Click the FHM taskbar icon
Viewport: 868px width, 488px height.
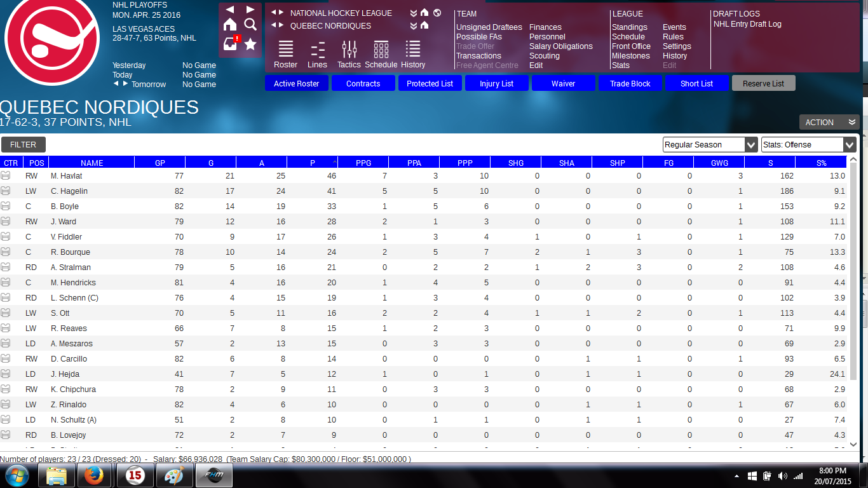click(213, 475)
